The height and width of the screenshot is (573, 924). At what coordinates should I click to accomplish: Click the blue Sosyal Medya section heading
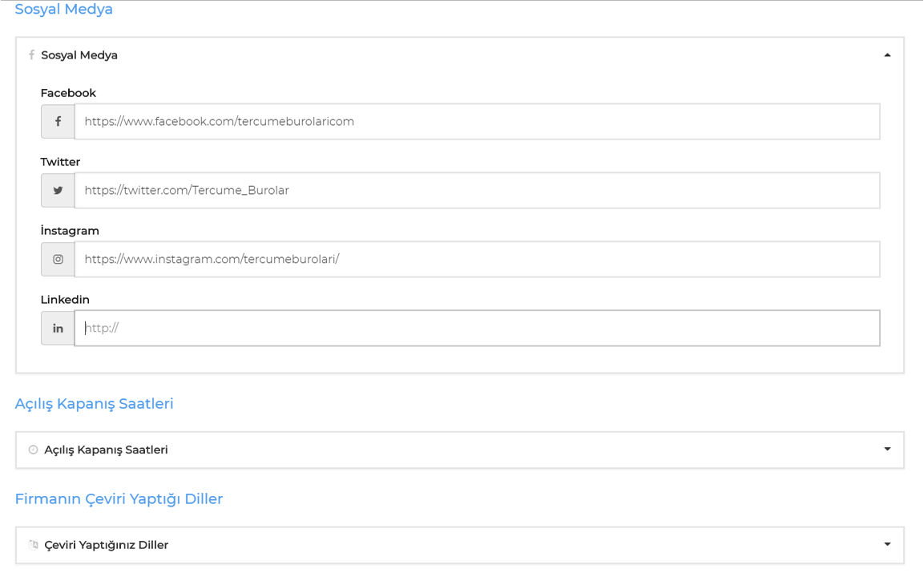pyautogui.click(x=63, y=10)
